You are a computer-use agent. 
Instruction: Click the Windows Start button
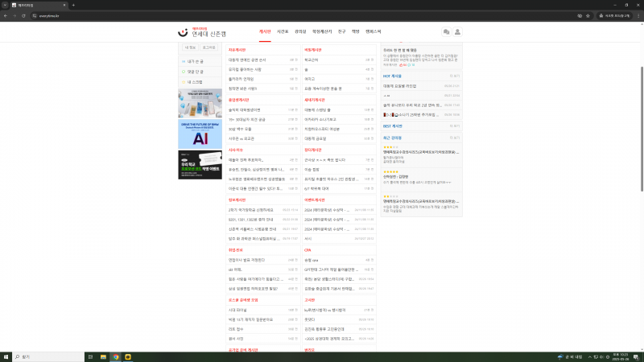click(6, 357)
